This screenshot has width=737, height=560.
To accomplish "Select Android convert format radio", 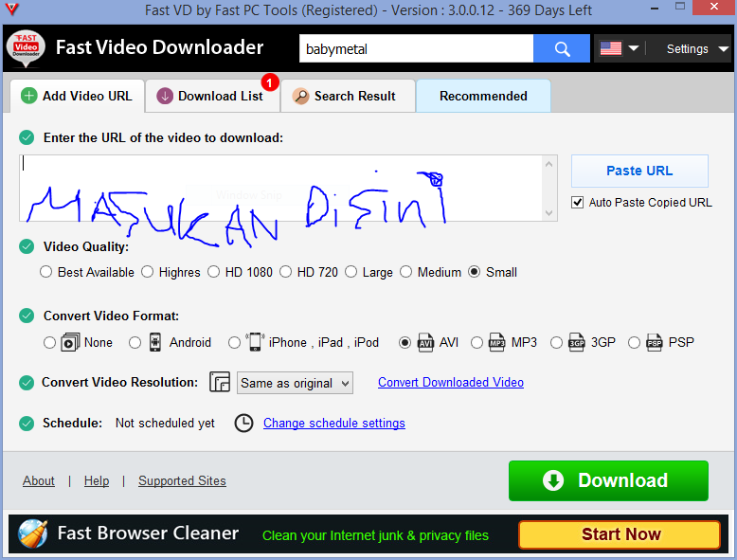I will pos(135,343).
